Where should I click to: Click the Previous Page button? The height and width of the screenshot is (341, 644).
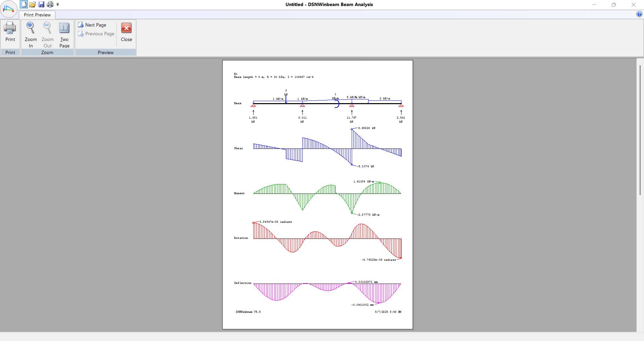(96, 34)
